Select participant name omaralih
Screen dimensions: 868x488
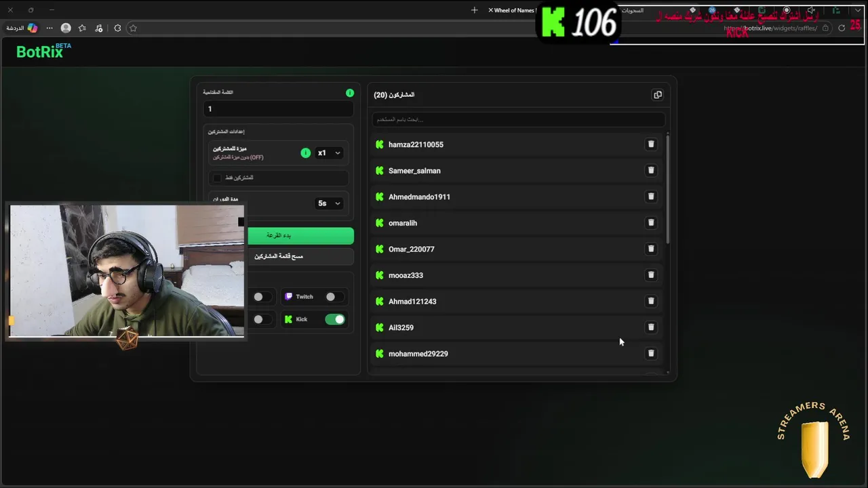[403, 223]
